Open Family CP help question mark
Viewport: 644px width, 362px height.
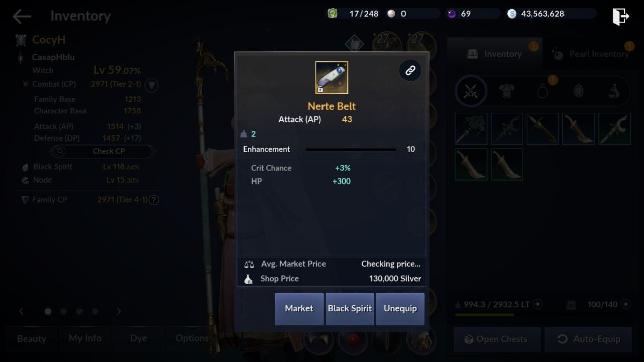point(154,200)
